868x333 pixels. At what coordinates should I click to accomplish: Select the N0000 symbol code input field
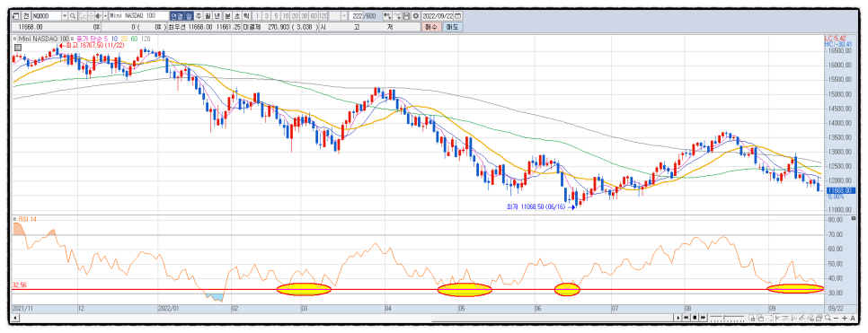point(47,15)
